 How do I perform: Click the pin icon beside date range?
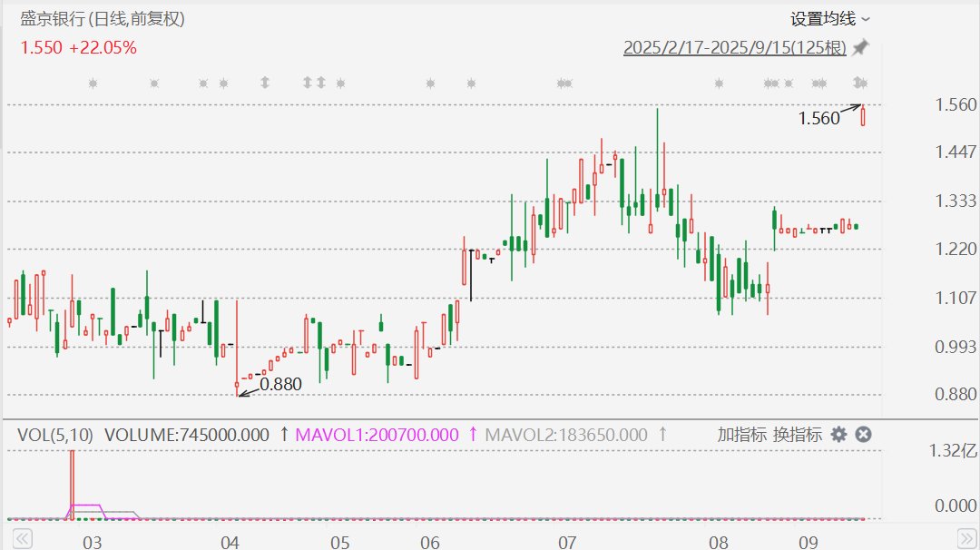click(x=860, y=47)
